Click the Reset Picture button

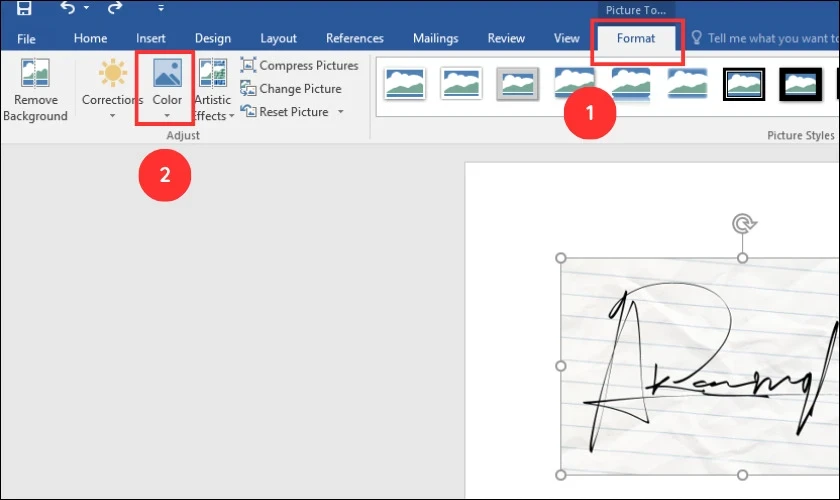pyautogui.click(x=285, y=112)
